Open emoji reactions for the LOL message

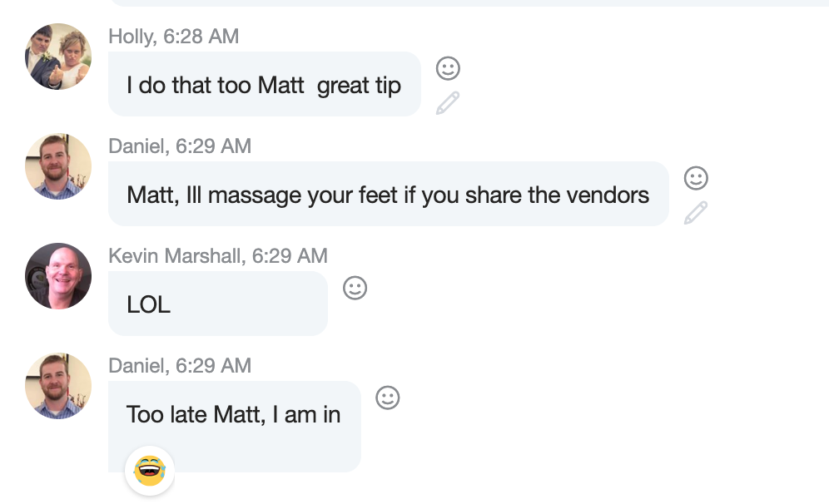[x=355, y=288]
